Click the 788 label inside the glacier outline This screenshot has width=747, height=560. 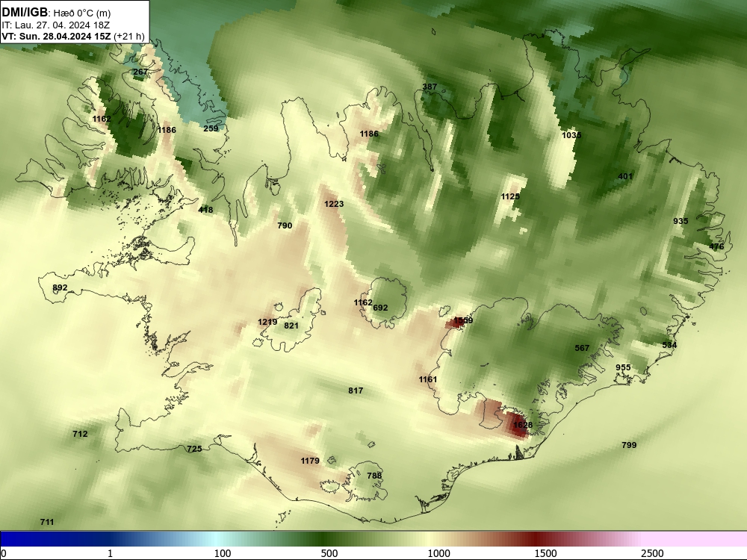coord(374,476)
